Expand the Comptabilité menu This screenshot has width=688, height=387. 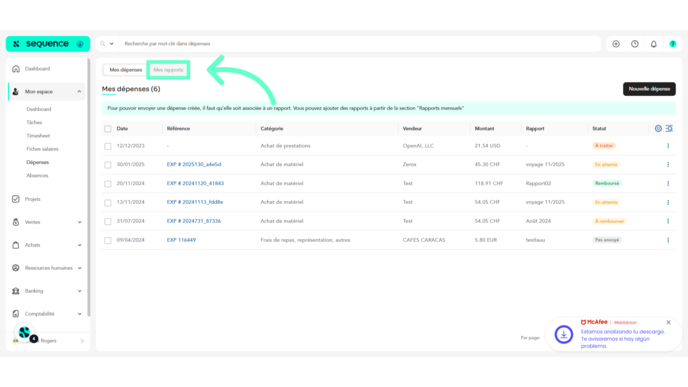(79, 314)
